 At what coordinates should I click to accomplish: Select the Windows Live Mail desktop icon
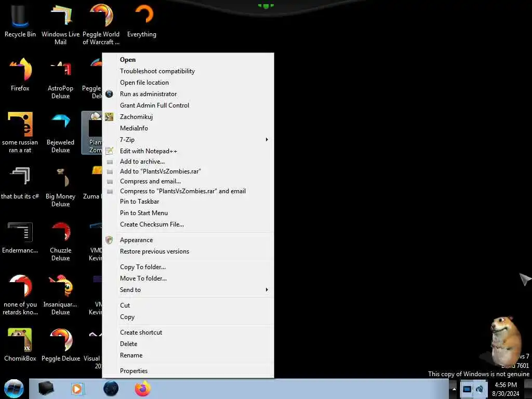click(60, 24)
